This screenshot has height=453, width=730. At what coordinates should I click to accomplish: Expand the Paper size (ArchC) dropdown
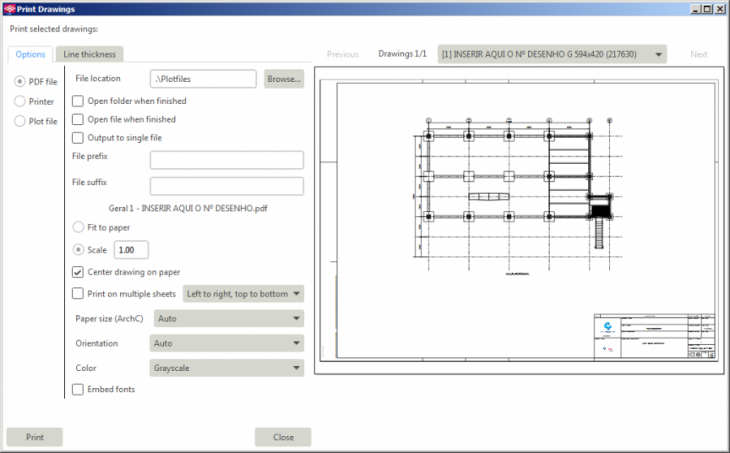pyautogui.click(x=229, y=318)
